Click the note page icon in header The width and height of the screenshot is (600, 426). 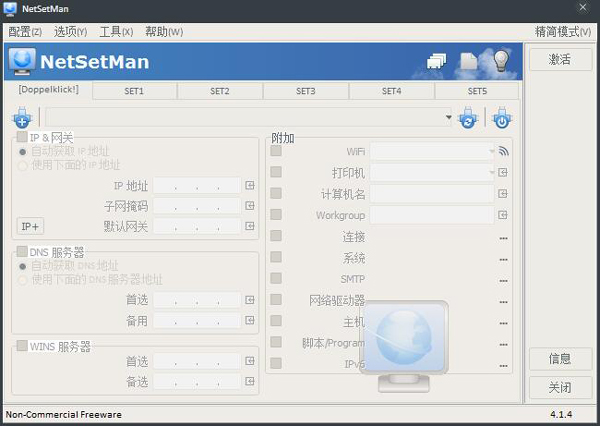coord(469,61)
